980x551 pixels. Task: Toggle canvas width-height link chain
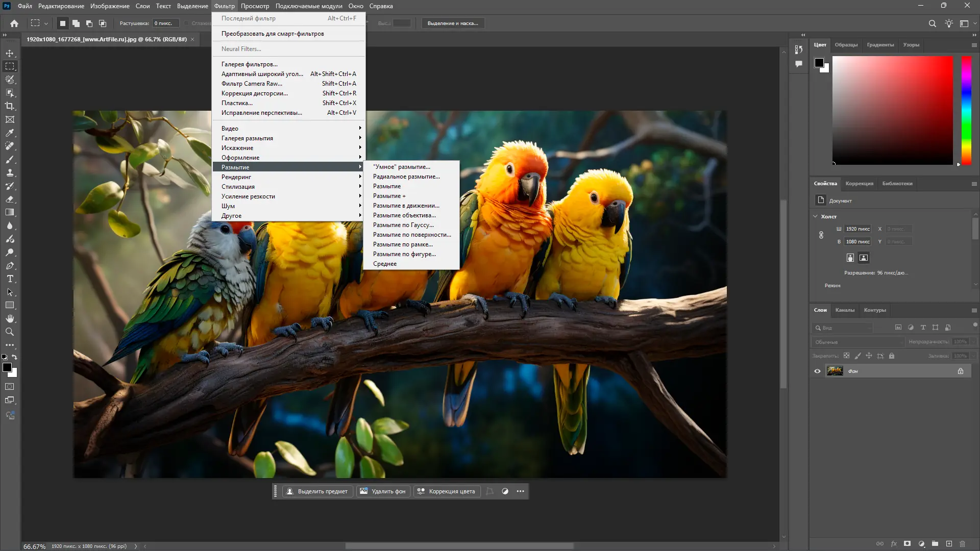click(x=821, y=235)
